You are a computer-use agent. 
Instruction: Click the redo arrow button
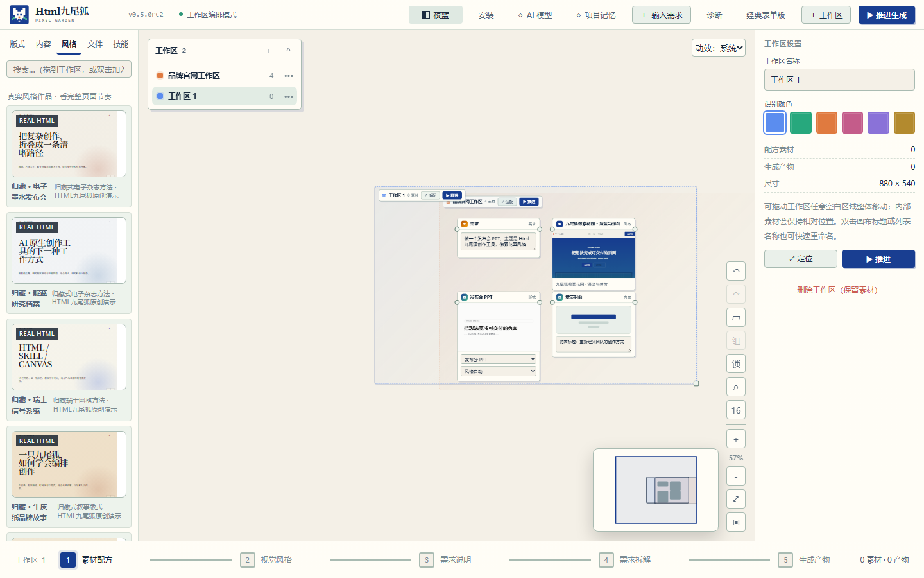[x=736, y=294]
